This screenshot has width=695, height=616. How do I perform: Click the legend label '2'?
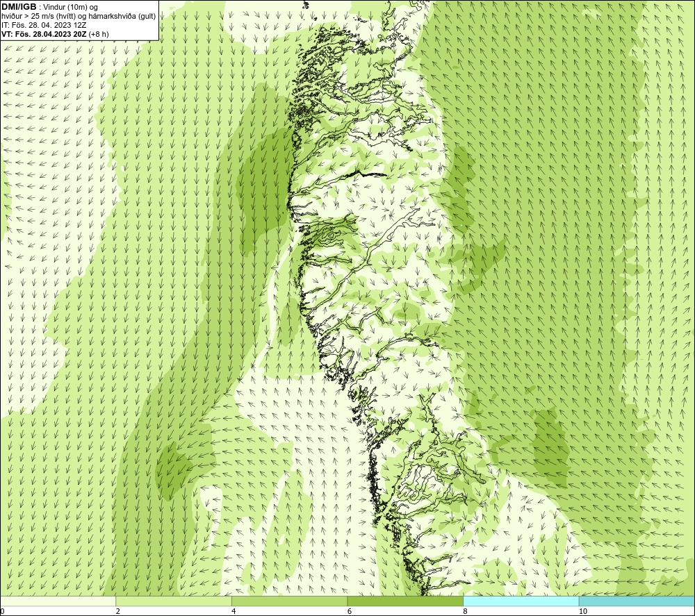(118, 612)
